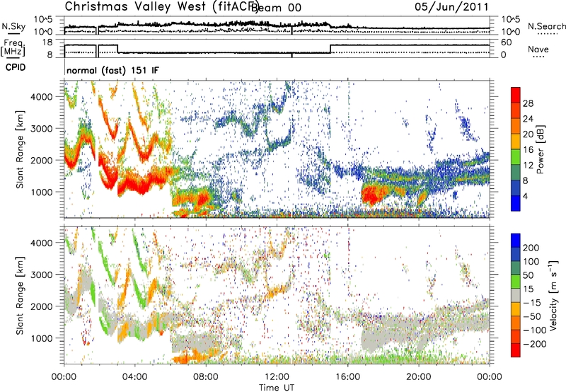Click the '16:00' time tick label
566x392 pixels.
coord(347,377)
